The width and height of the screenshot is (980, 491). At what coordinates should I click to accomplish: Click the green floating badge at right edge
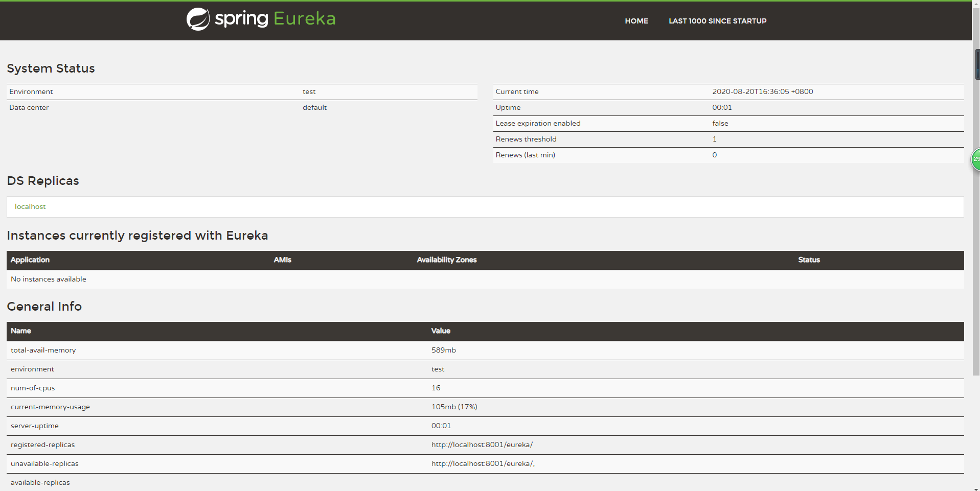(975, 159)
